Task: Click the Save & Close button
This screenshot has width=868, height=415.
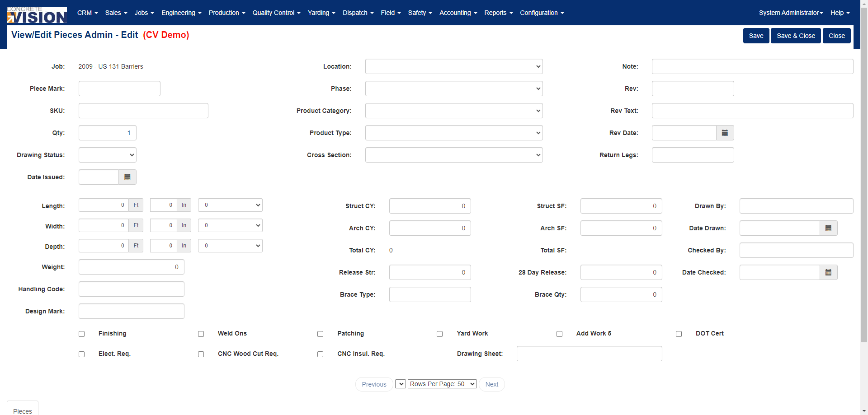Action: [x=796, y=36]
